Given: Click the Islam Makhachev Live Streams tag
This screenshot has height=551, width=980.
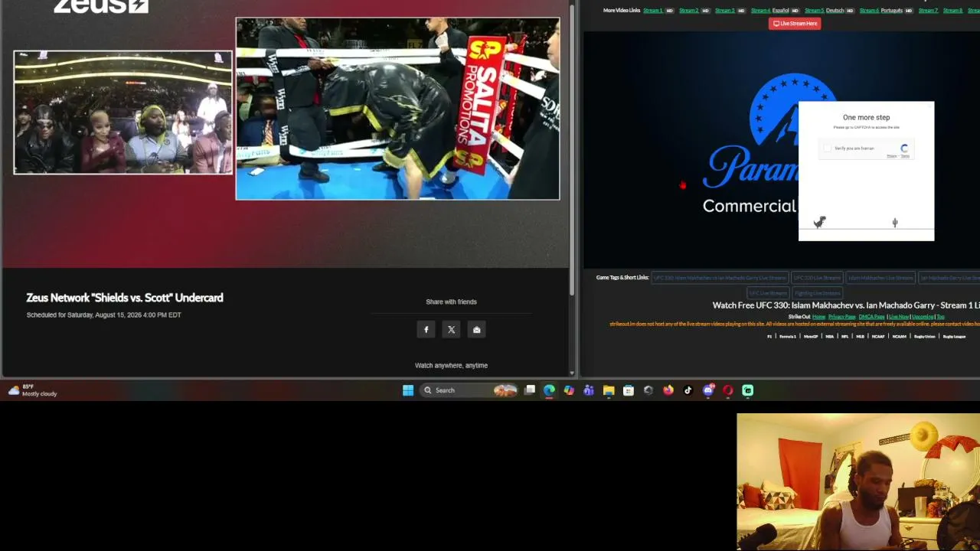Looking at the screenshot, I should [x=880, y=278].
